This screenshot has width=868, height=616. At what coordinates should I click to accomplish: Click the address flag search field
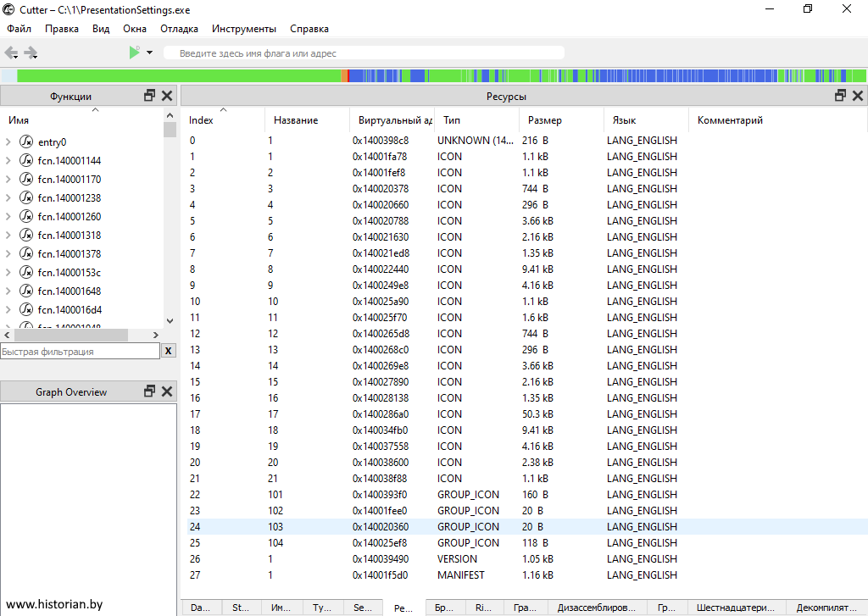pyautogui.click(x=364, y=53)
